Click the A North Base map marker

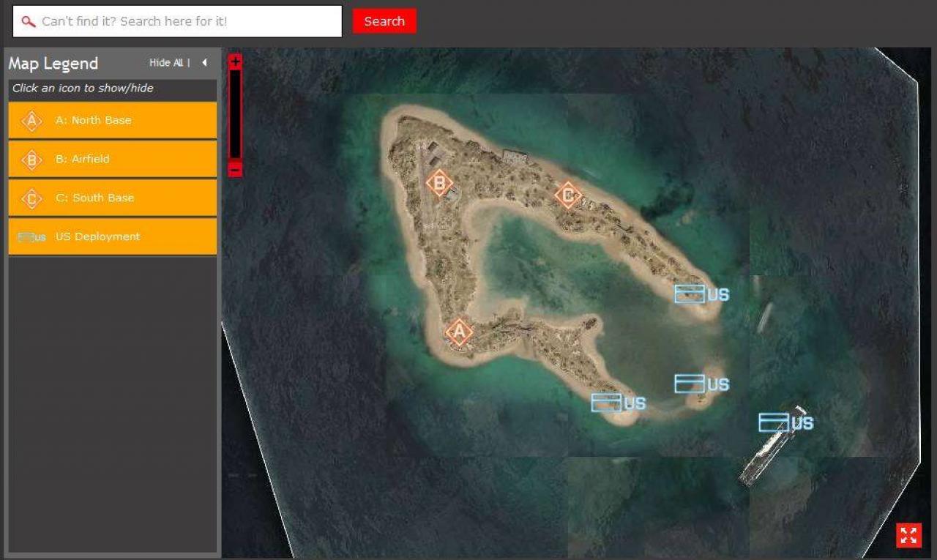[x=459, y=332]
